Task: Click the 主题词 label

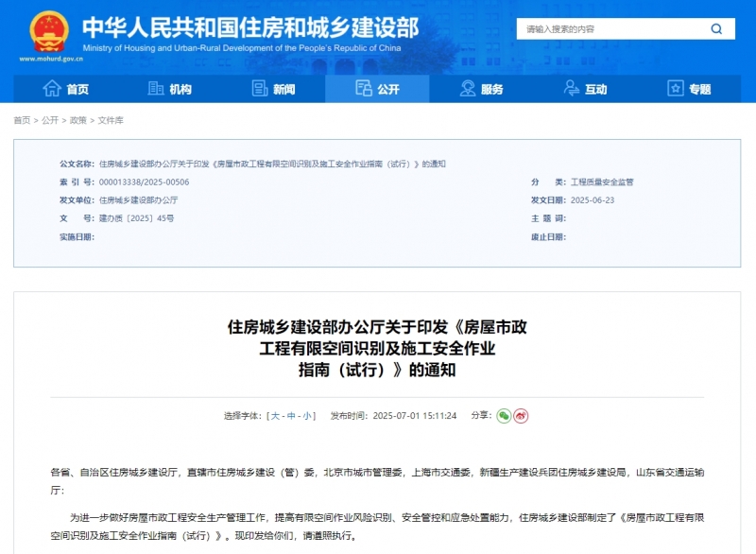Action: click(x=549, y=218)
